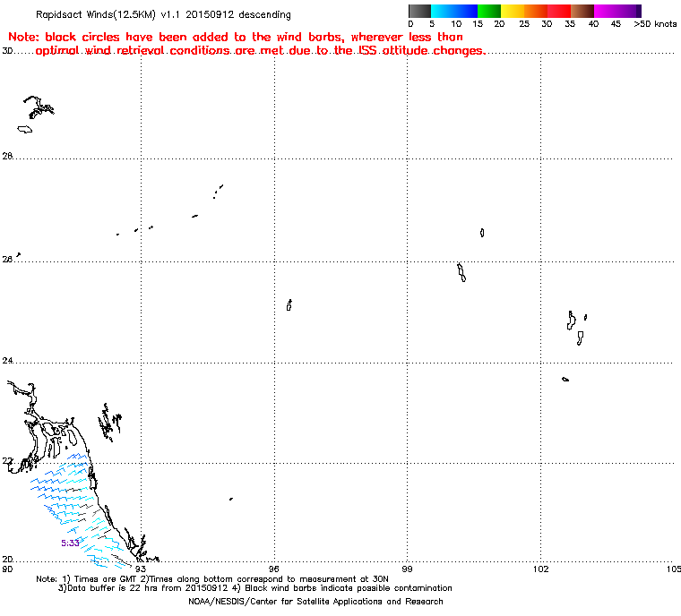The image size is (681, 616).
Task: Click the yellow-orange 20-30 knots color band
Action: [524, 11]
